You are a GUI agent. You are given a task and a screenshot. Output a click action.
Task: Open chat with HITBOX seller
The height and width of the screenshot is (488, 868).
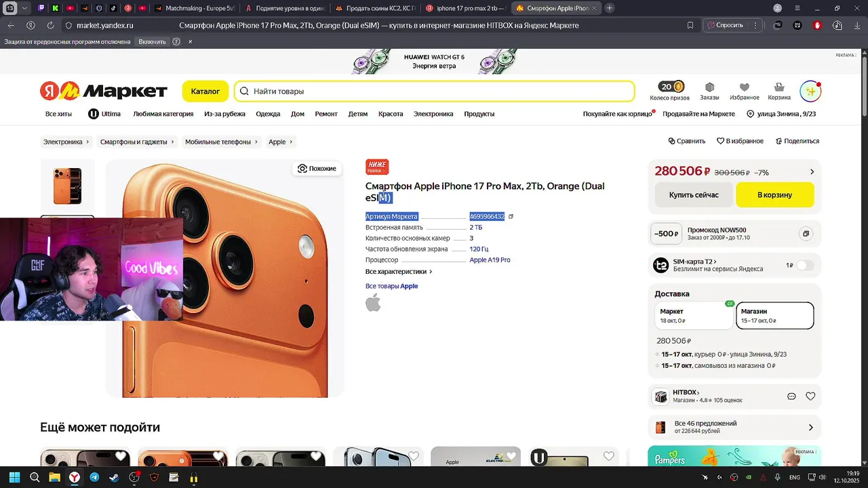point(791,396)
